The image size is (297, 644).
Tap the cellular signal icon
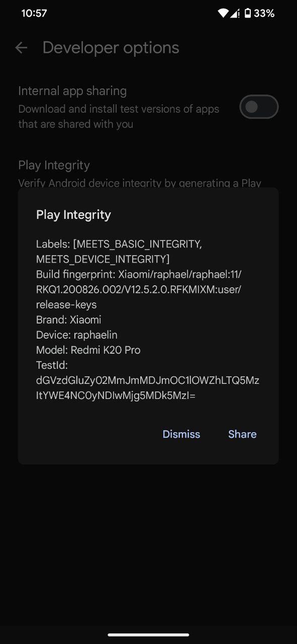[235, 14]
